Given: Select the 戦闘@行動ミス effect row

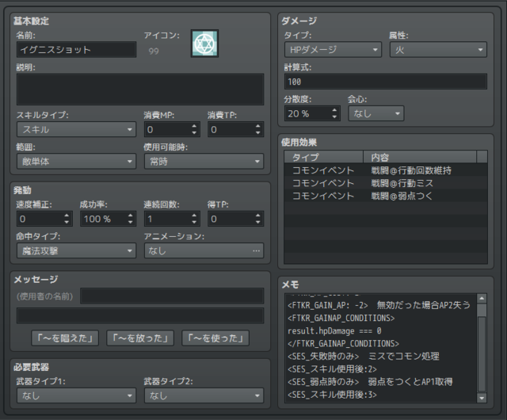Looking at the screenshot, I should pos(386,183).
